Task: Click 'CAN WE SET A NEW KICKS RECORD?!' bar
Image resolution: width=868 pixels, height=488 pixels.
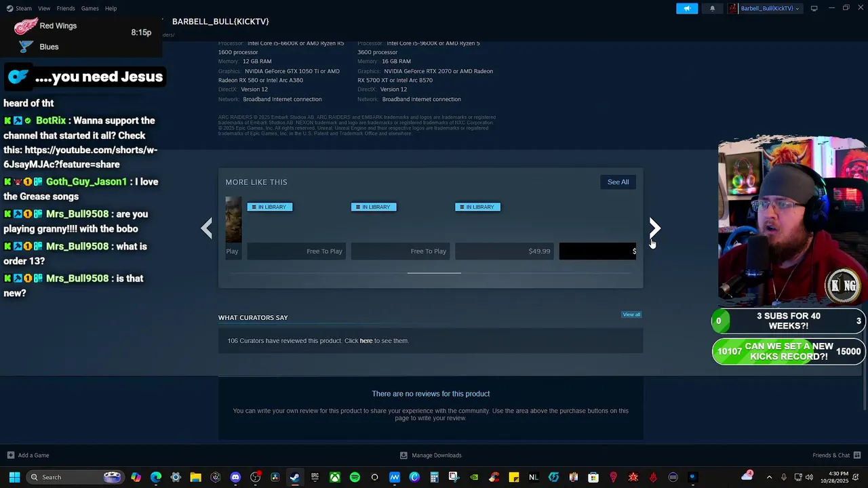Action: [789, 351]
